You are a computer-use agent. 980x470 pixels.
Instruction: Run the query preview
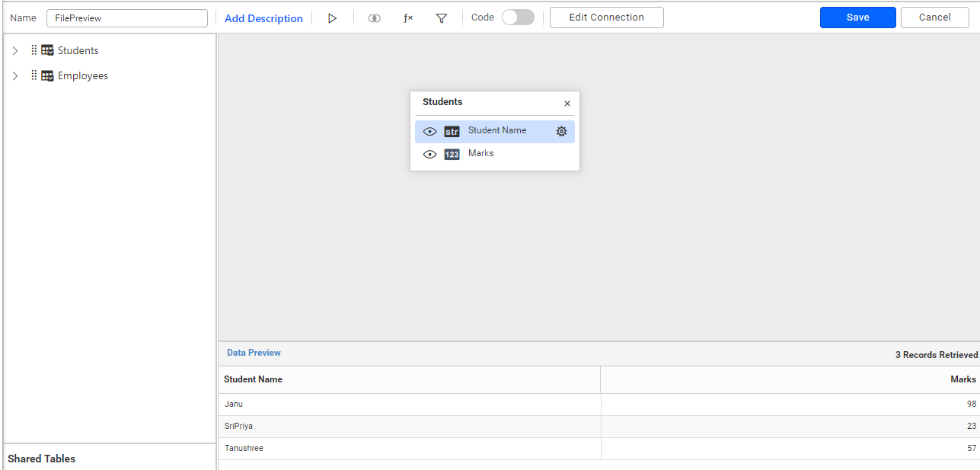[x=333, y=18]
